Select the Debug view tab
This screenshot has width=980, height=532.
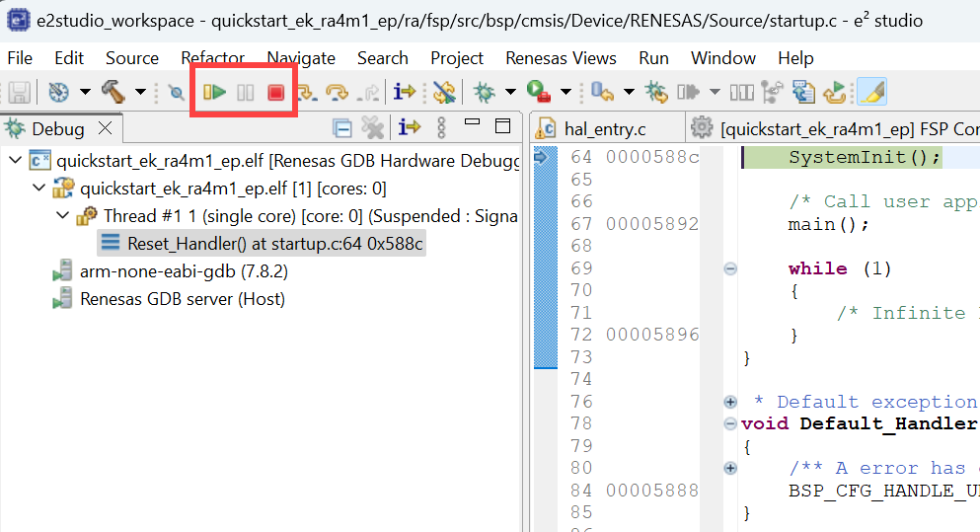pyautogui.click(x=57, y=128)
